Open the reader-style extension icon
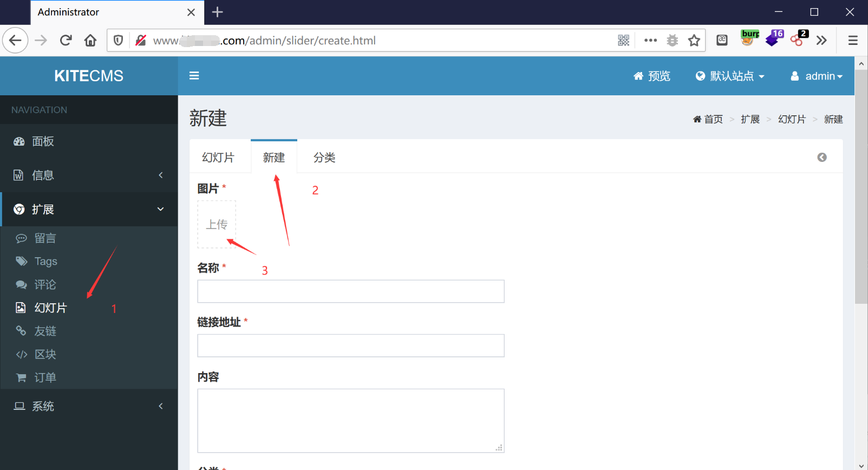Image resolution: width=868 pixels, height=470 pixels. (722, 41)
